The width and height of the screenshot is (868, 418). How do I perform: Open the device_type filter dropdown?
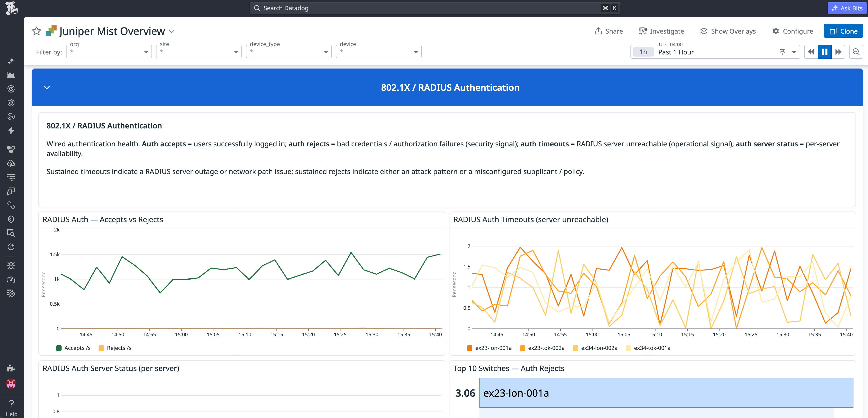tap(289, 52)
